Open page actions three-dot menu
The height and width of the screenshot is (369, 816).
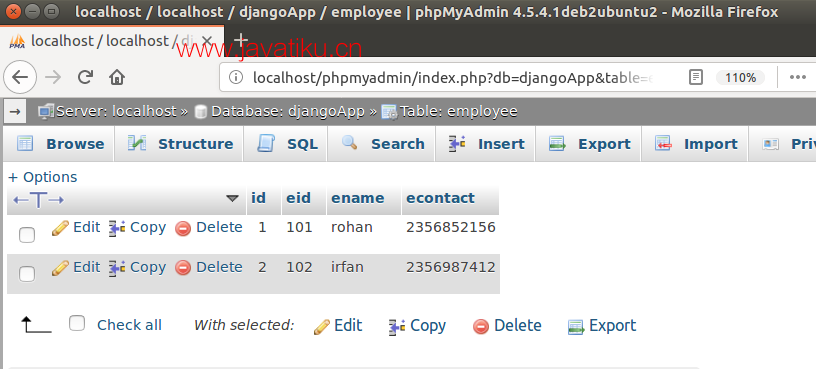(797, 78)
